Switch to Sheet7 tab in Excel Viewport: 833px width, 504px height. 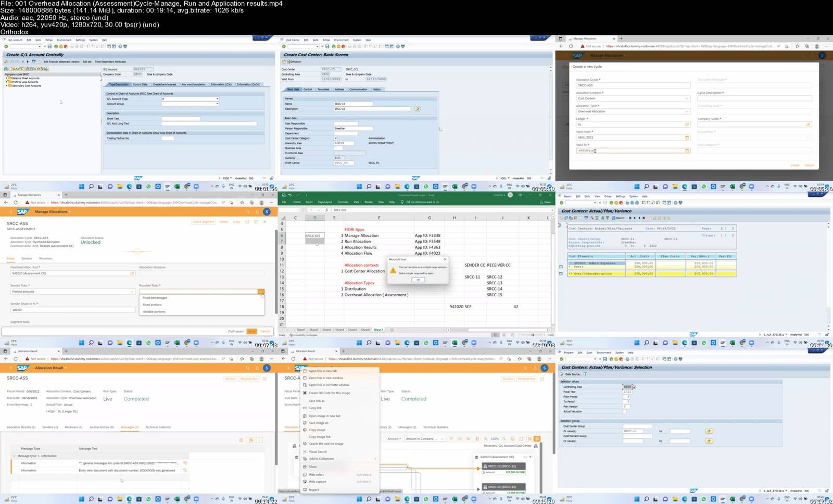point(378,330)
